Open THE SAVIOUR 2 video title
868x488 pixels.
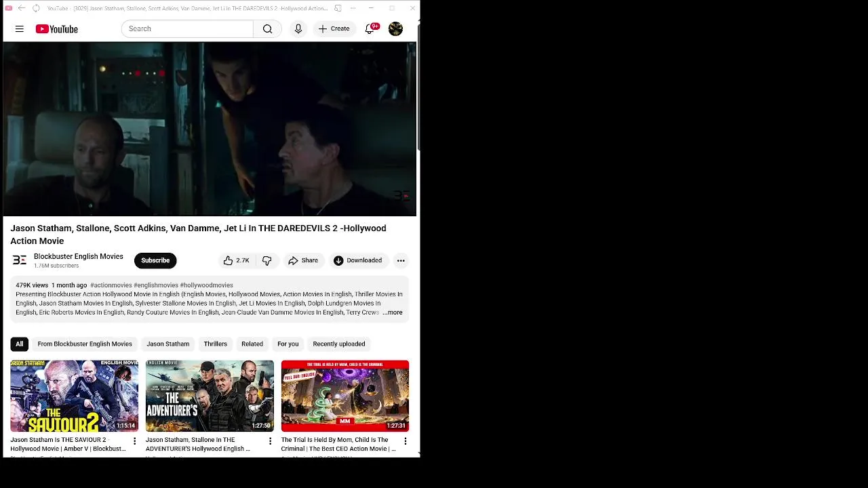pos(68,444)
